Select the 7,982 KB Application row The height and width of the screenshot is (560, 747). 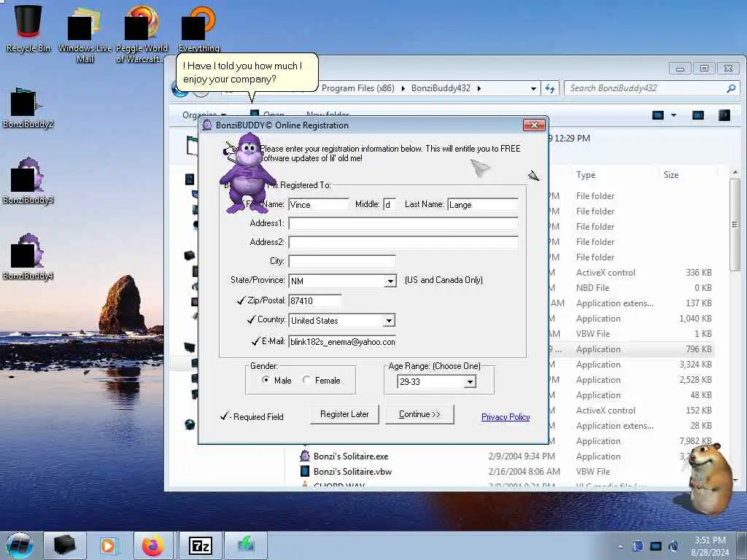tap(631, 441)
